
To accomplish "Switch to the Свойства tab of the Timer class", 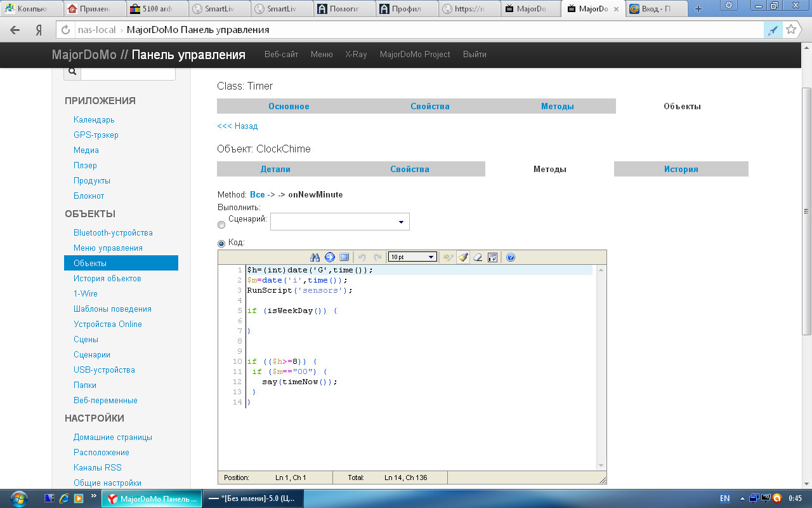I will pos(429,106).
